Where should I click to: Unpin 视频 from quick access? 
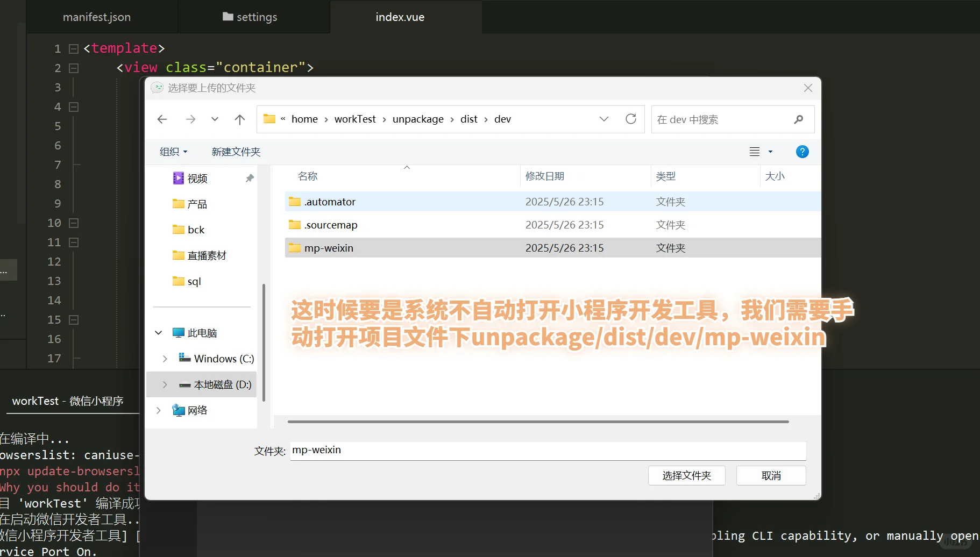coord(249,177)
